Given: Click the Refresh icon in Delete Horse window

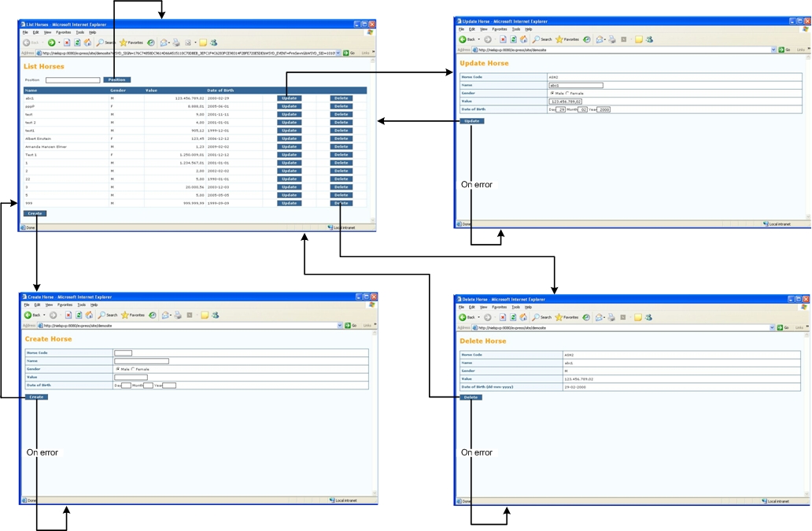Looking at the screenshot, I should point(513,317).
